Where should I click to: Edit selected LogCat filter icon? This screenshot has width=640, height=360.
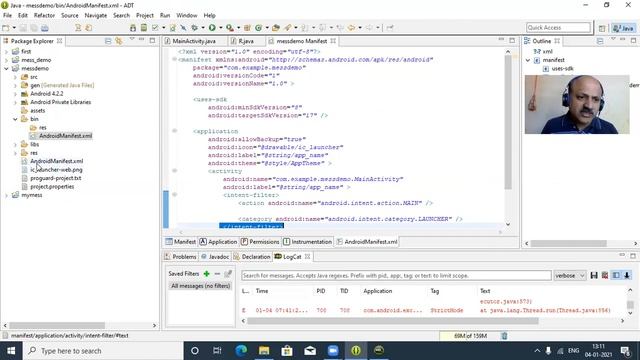228,273
